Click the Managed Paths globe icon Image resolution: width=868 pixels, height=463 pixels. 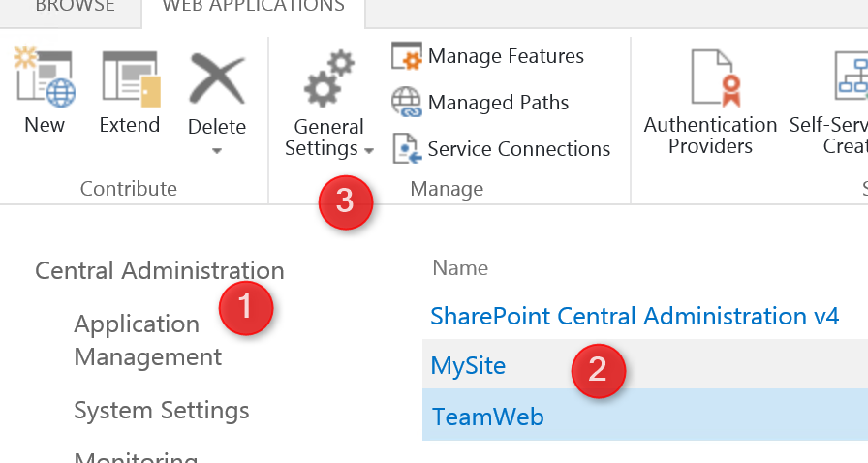[407, 102]
